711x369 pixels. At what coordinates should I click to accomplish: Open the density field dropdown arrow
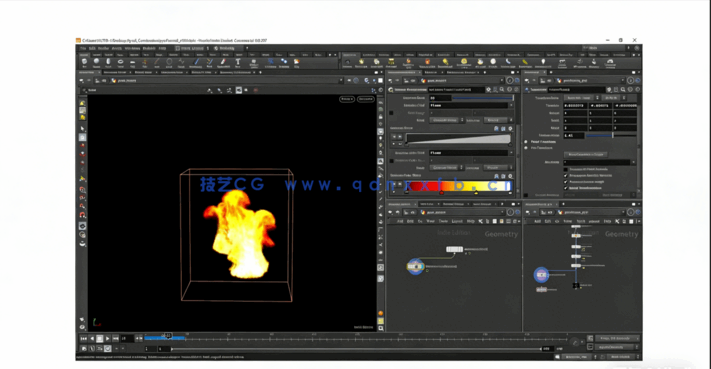(x=511, y=105)
